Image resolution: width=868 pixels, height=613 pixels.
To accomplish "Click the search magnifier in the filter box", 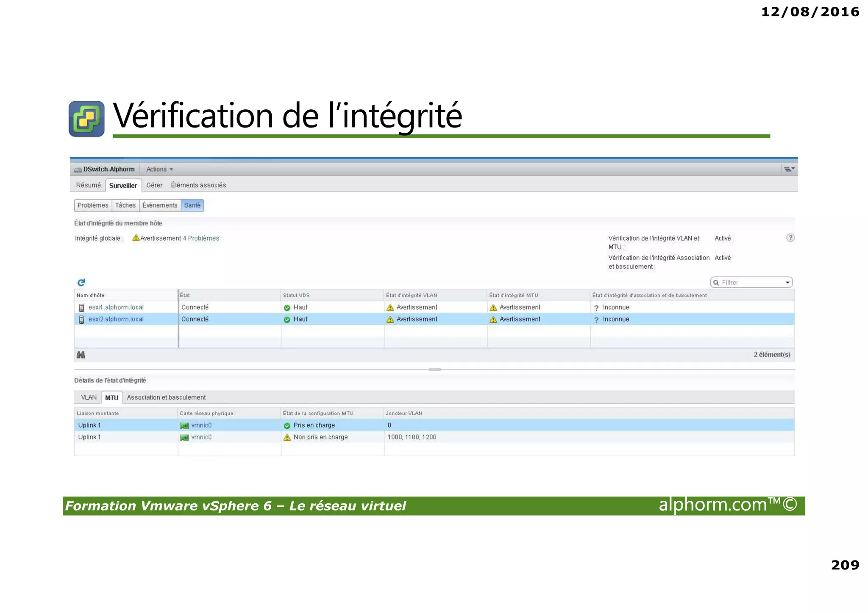I will click(x=716, y=283).
